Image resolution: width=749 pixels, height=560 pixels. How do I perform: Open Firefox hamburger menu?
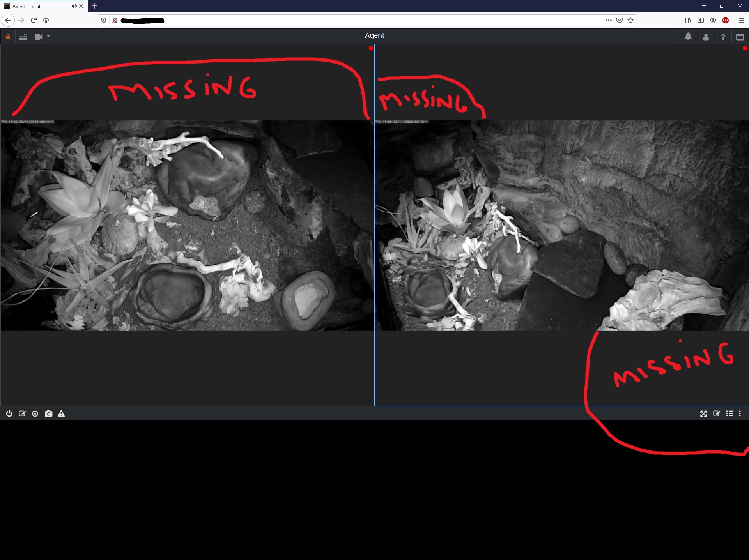pyautogui.click(x=741, y=20)
